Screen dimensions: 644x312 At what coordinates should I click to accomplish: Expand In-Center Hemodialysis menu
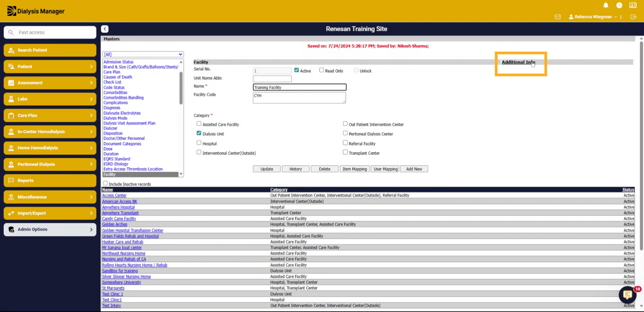(x=50, y=132)
